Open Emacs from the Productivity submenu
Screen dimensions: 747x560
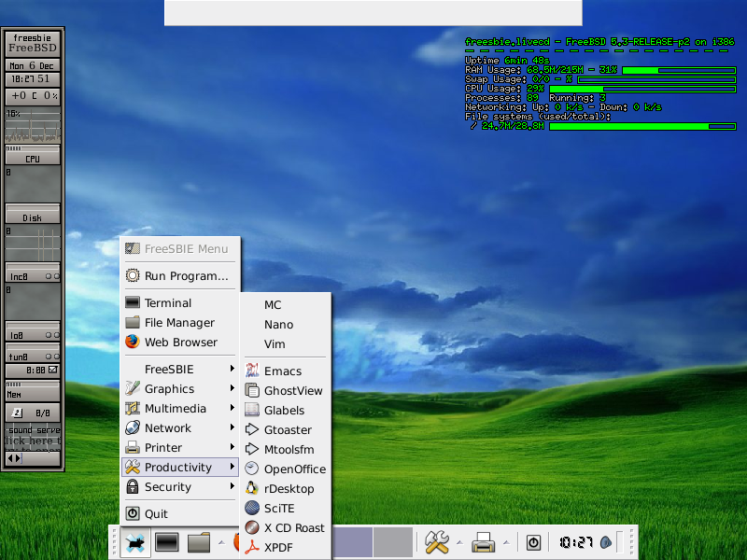[x=285, y=371]
